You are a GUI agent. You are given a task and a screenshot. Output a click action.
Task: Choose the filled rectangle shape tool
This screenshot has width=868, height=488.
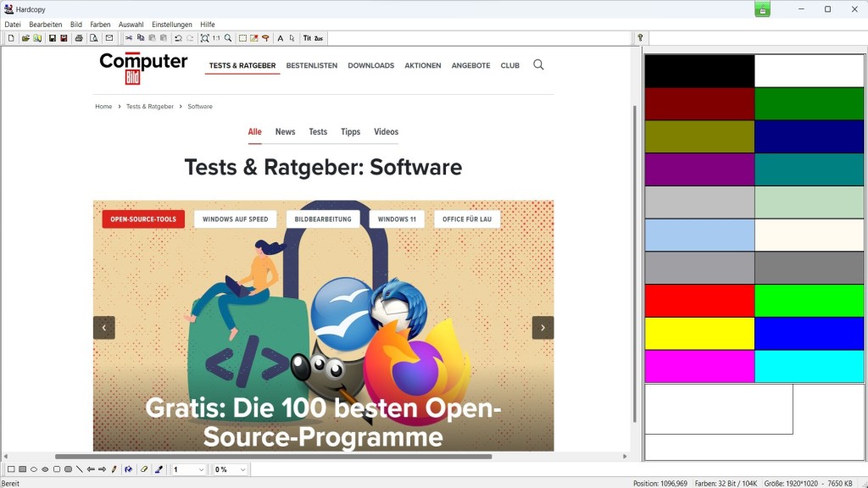[x=22, y=469]
